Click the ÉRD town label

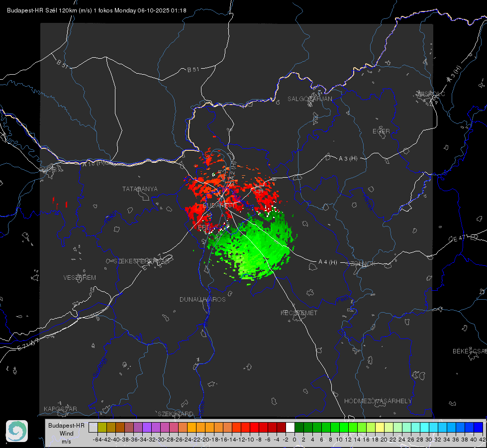pos(204,227)
